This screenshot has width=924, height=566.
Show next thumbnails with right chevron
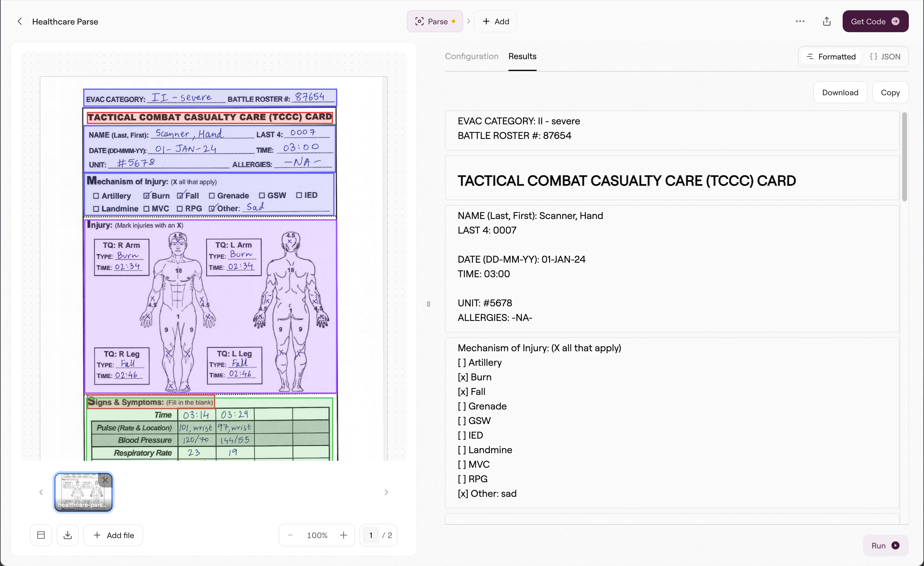click(x=386, y=492)
